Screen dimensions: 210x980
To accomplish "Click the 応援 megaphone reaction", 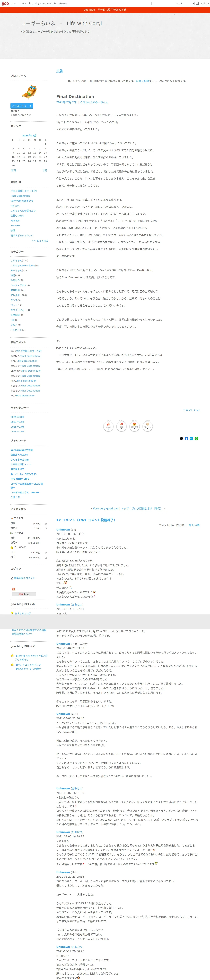I will pos(122,426).
